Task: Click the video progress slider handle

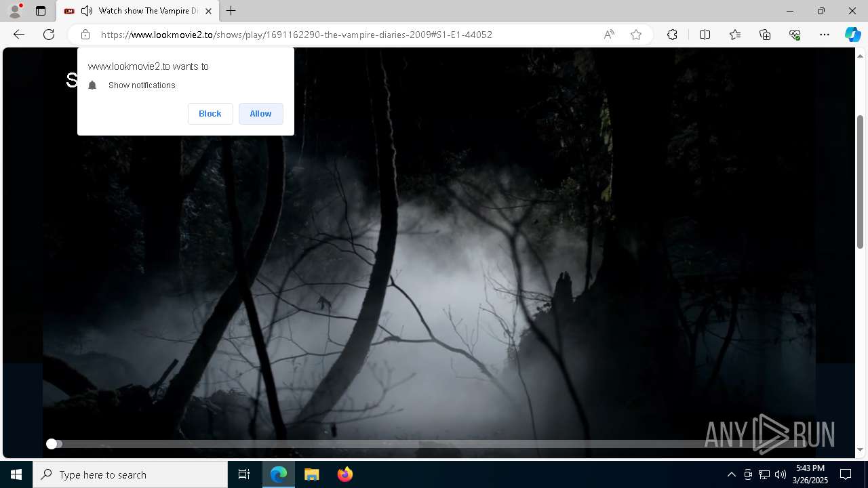Action: [x=52, y=444]
